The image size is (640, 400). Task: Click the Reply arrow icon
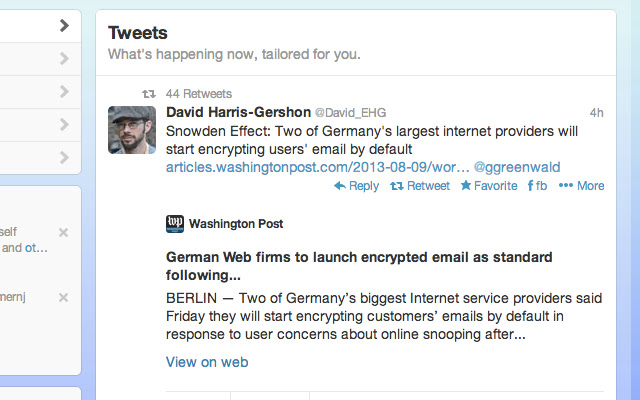[340, 186]
